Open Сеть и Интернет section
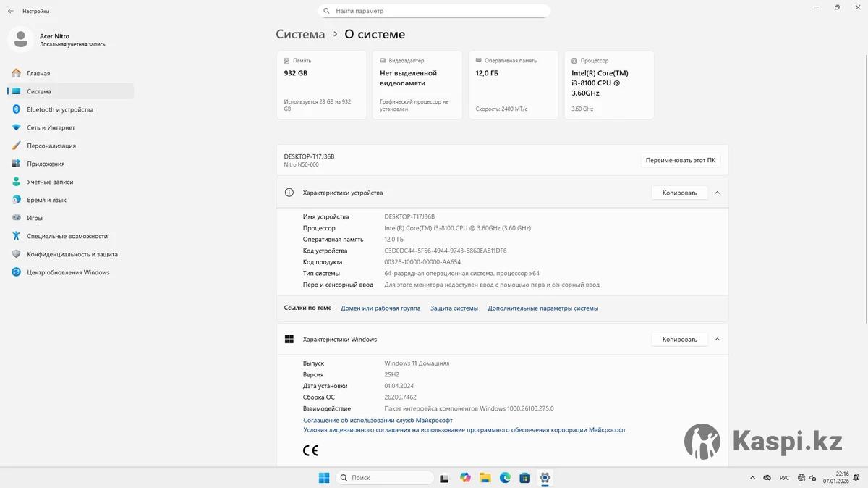 click(x=51, y=127)
